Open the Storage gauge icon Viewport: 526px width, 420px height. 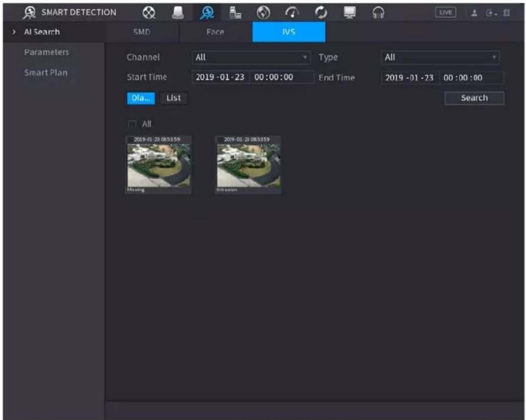[x=292, y=13]
